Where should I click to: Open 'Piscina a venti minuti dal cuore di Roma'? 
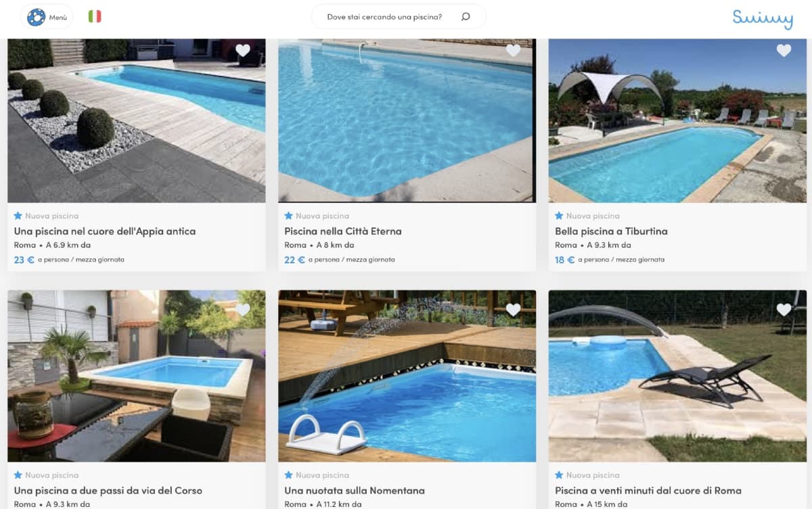click(x=648, y=490)
